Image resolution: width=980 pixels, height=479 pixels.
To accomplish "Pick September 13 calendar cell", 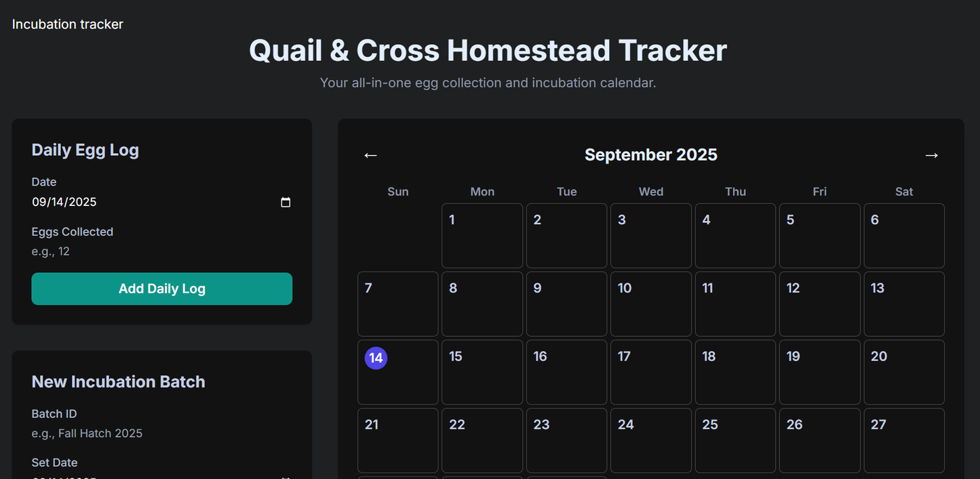I will [x=903, y=304].
